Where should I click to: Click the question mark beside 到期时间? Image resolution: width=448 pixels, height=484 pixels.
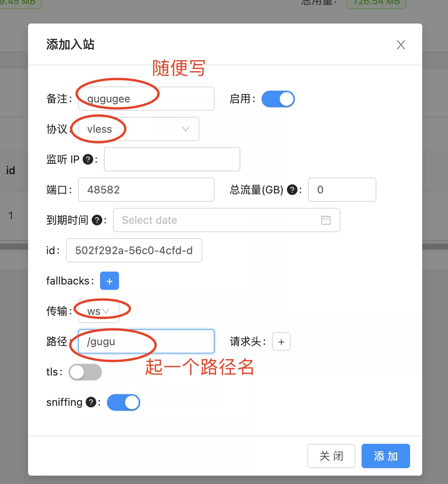(x=97, y=220)
